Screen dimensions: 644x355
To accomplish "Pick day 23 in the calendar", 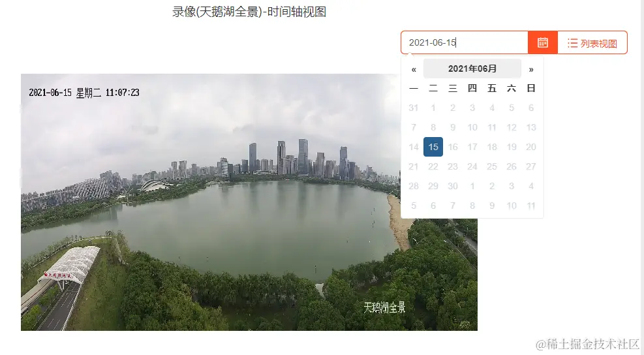I will click(453, 166).
